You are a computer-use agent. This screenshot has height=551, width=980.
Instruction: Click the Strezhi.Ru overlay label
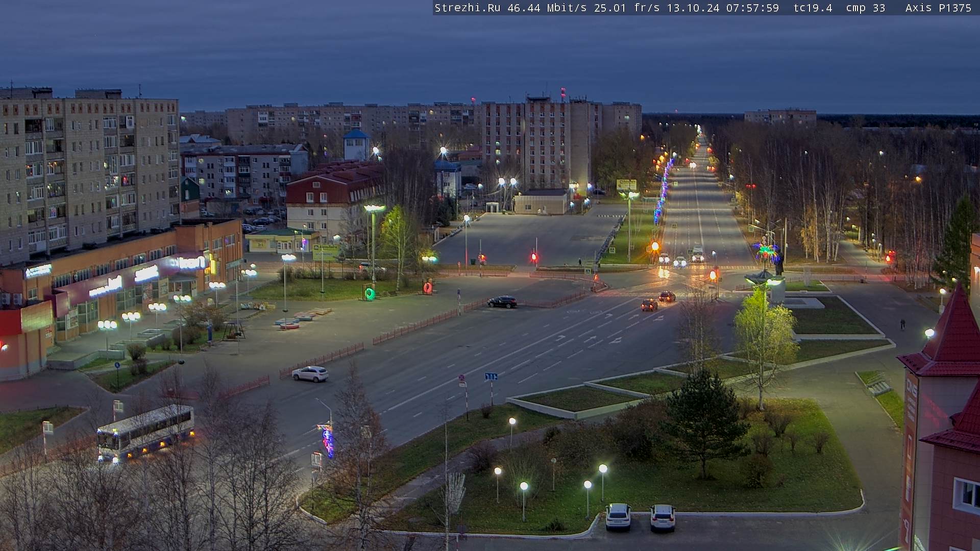[x=468, y=8]
